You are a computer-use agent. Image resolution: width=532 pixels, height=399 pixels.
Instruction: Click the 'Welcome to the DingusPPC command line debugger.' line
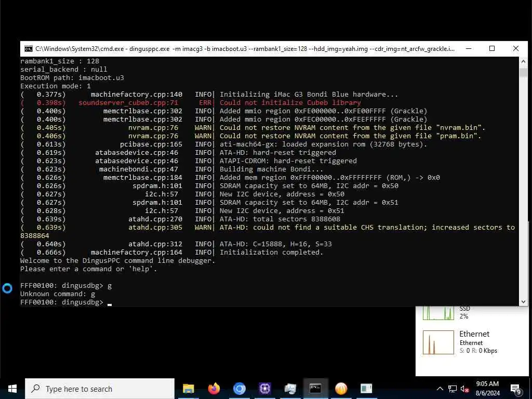pos(118,261)
